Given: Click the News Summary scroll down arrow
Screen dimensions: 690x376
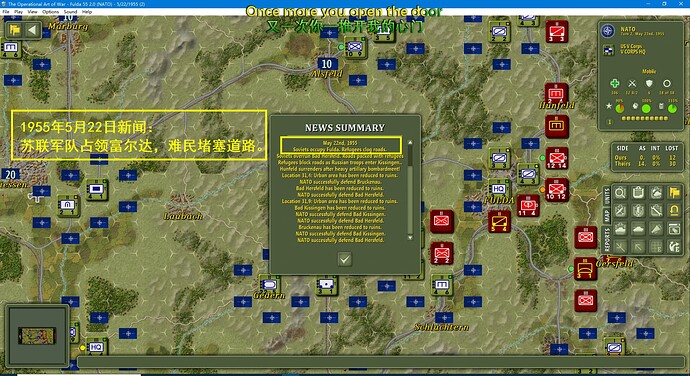Looking at the screenshot, I should point(410,238).
